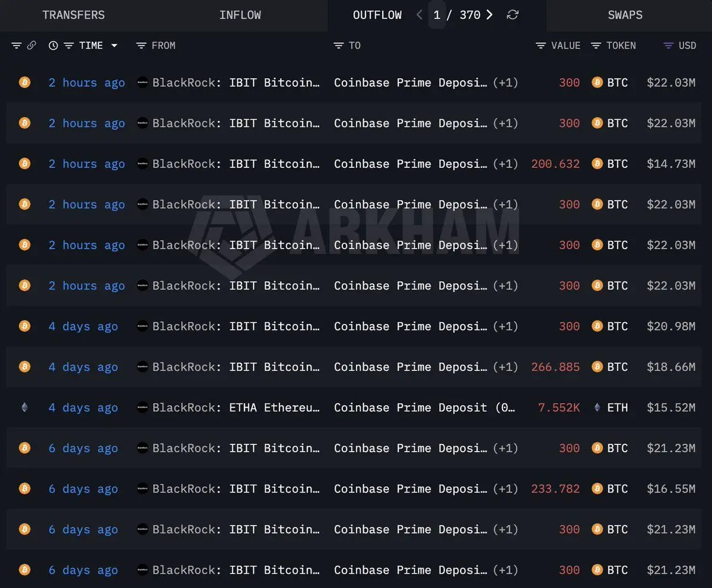Click the USD amount $14.73M
Screen dimensions: 712x588
[x=671, y=164]
